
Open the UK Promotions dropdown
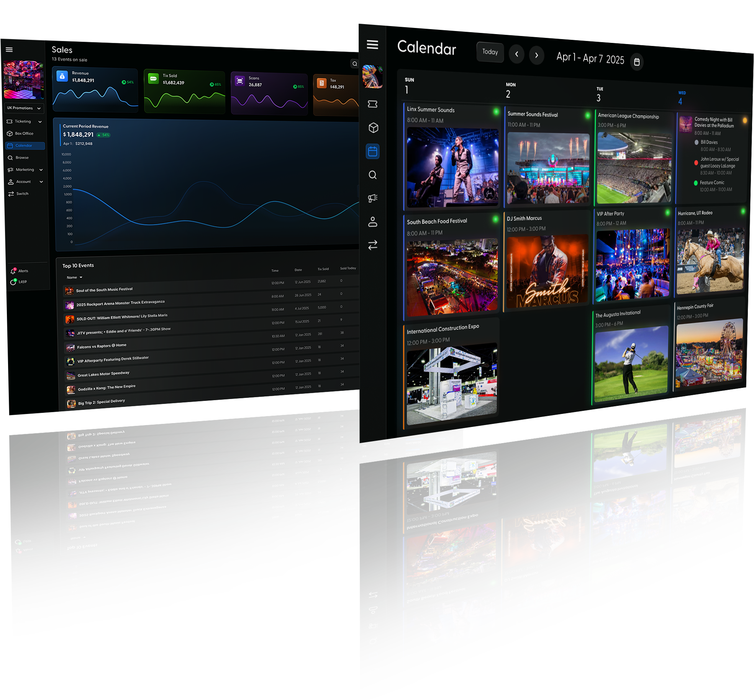(x=24, y=108)
